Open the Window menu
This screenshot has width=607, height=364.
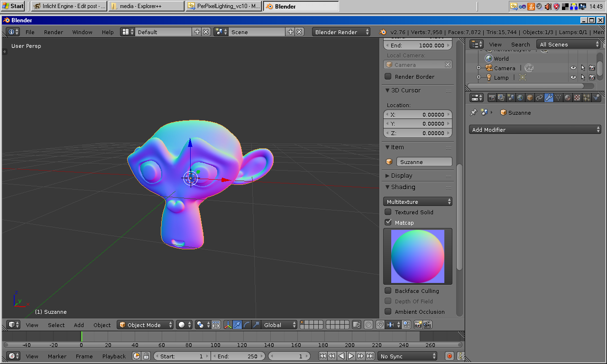83,32
